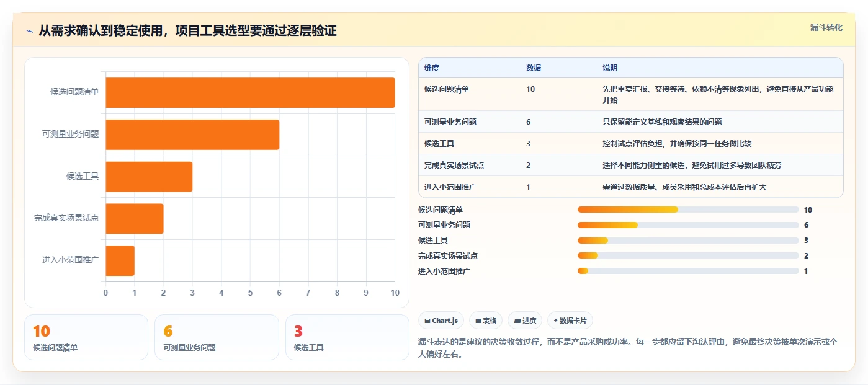Click the 完成真实场景试点 table row cell
868x385 pixels.
pos(454,166)
